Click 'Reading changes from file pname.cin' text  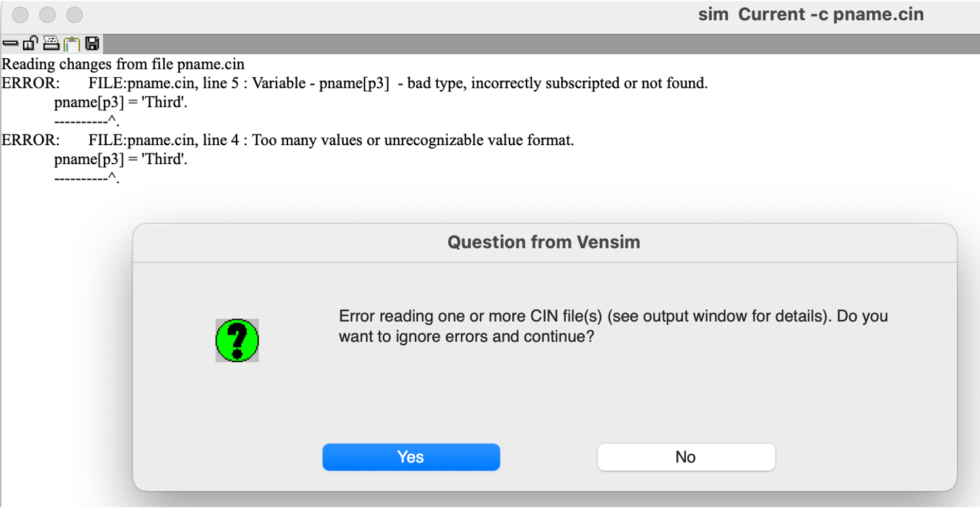point(123,65)
